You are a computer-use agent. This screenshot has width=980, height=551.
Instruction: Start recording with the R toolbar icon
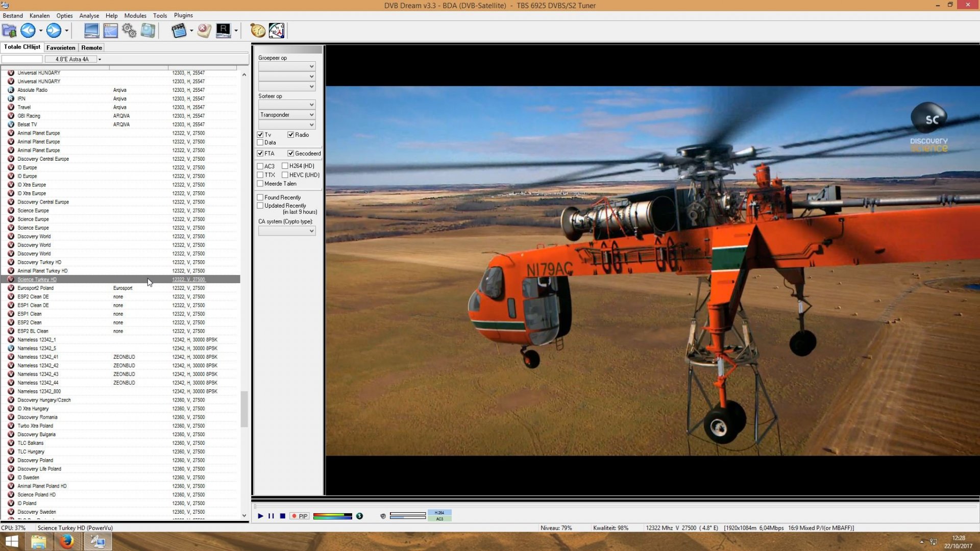tap(223, 31)
